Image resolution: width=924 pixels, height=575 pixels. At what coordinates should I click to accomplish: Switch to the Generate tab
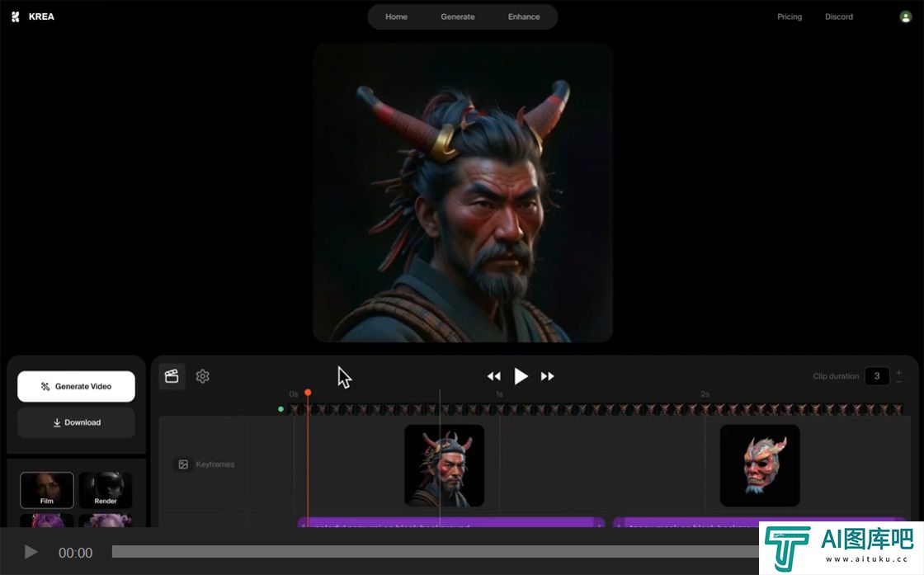[x=457, y=17]
